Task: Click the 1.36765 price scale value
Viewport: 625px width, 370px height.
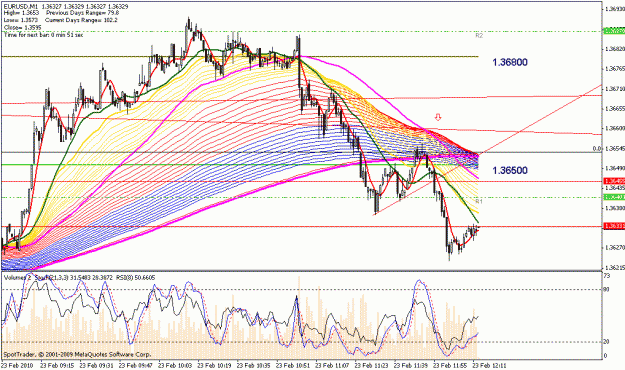Action: (615, 69)
